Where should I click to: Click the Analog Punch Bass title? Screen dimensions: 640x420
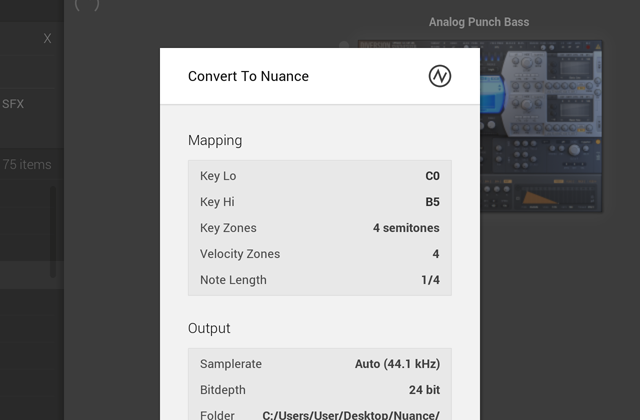[x=479, y=22]
